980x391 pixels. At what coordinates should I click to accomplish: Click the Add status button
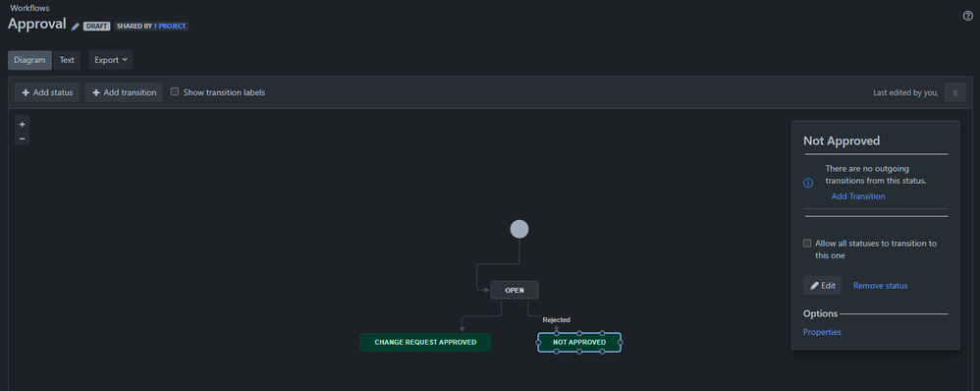tap(47, 92)
